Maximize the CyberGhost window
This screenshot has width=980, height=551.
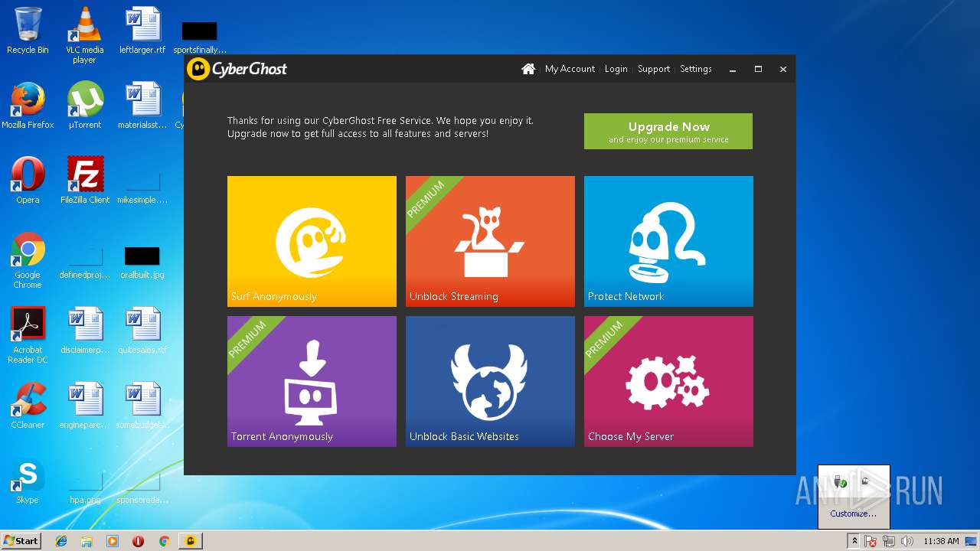[x=758, y=69]
